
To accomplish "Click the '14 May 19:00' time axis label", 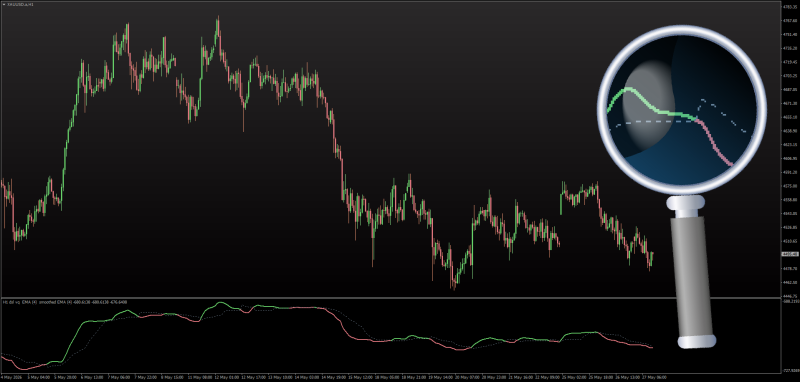I will (334, 377).
